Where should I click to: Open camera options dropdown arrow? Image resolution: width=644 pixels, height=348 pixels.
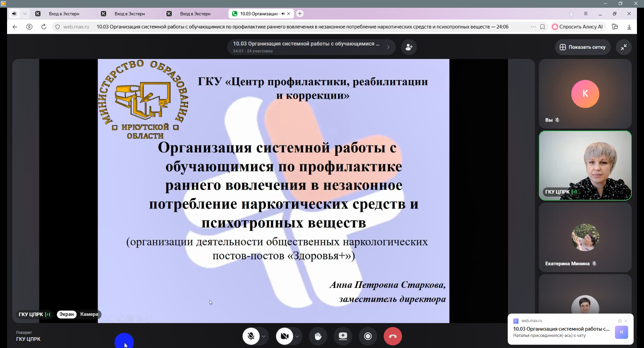pyautogui.click(x=297, y=336)
